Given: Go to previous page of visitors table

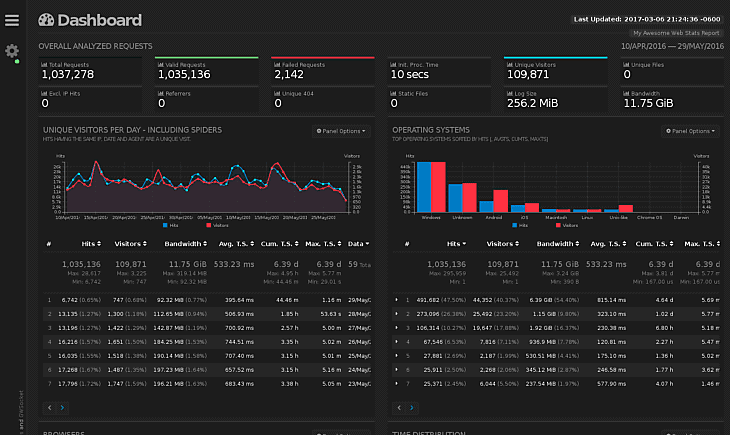Looking at the screenshot, I should 50,408.
